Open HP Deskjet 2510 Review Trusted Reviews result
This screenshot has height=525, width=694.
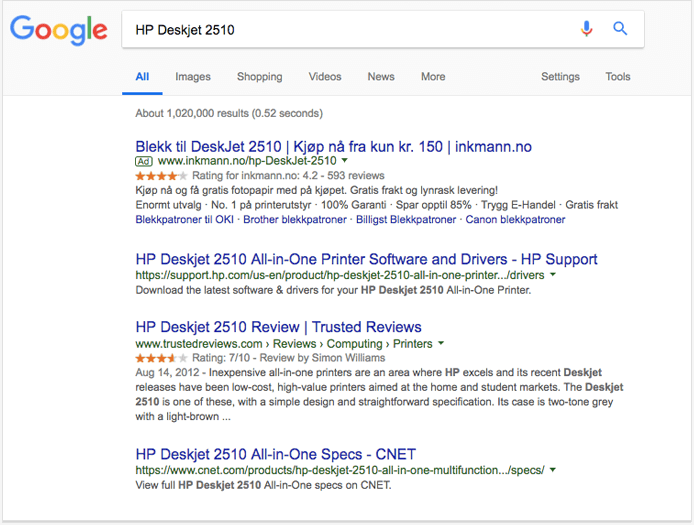pyautogui.click(x=278, y=327)
